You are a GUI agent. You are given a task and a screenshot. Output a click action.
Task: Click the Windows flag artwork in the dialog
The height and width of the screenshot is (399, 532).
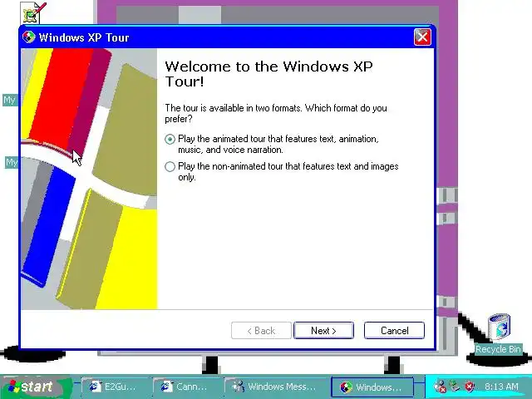click(89, 179)
